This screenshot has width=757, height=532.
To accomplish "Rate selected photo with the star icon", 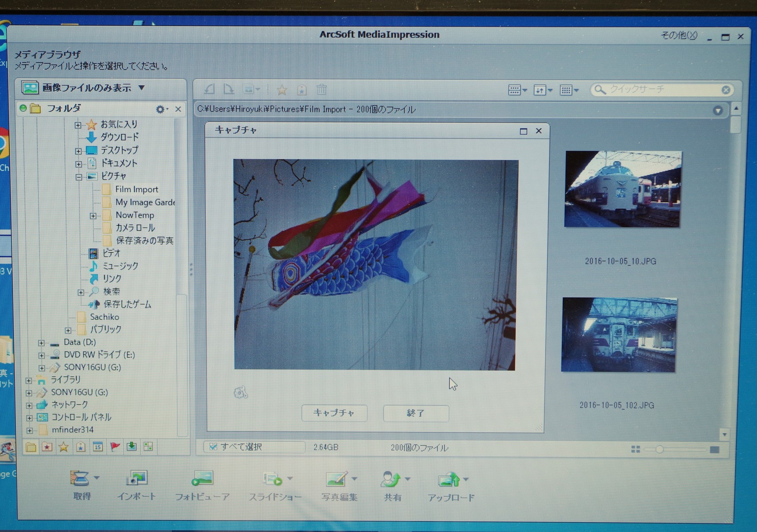I will [x=282, y=90].
